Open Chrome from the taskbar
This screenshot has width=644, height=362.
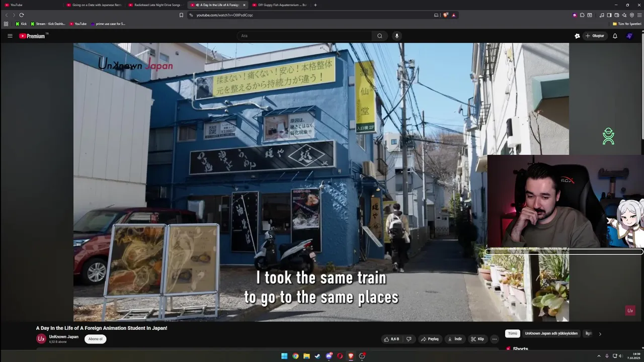295,356
